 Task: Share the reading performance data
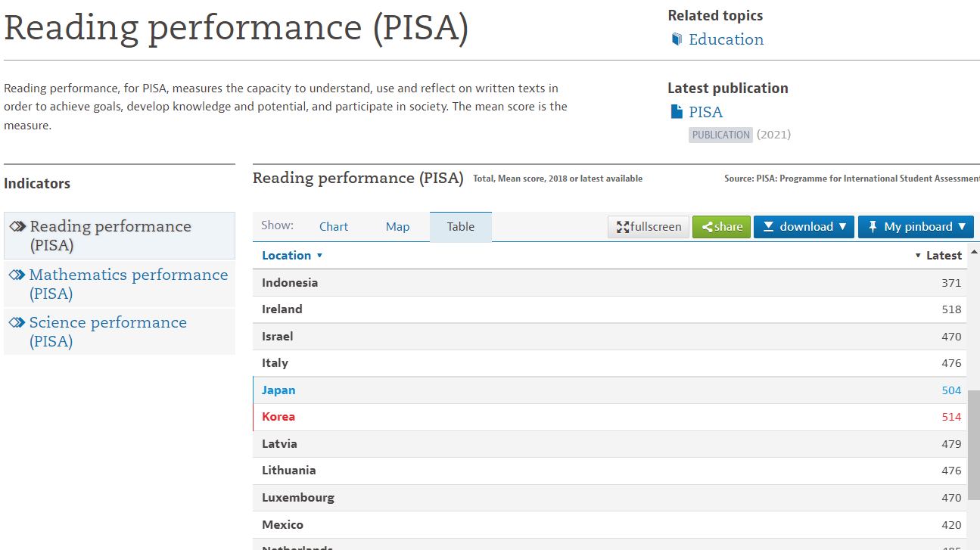coord(722,227)
